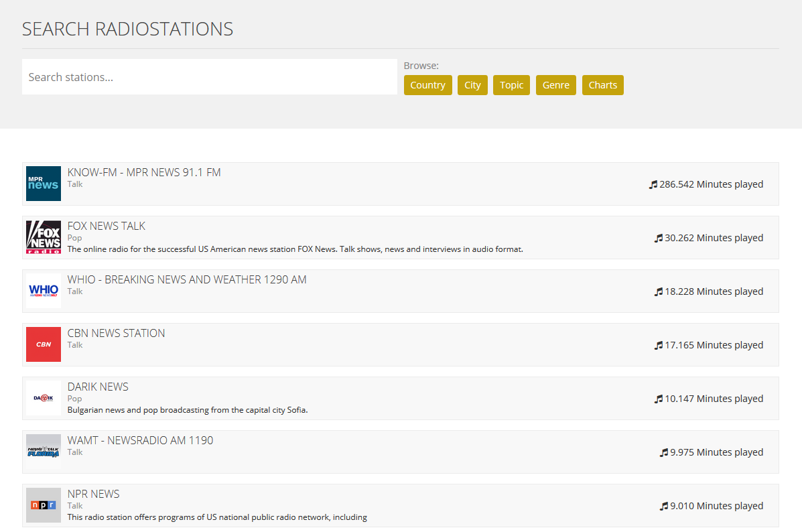802x532 pixels.
Task: Open KNOW-FM - MPR NEWS 91.1 FM
Action: tap(144, 172)
